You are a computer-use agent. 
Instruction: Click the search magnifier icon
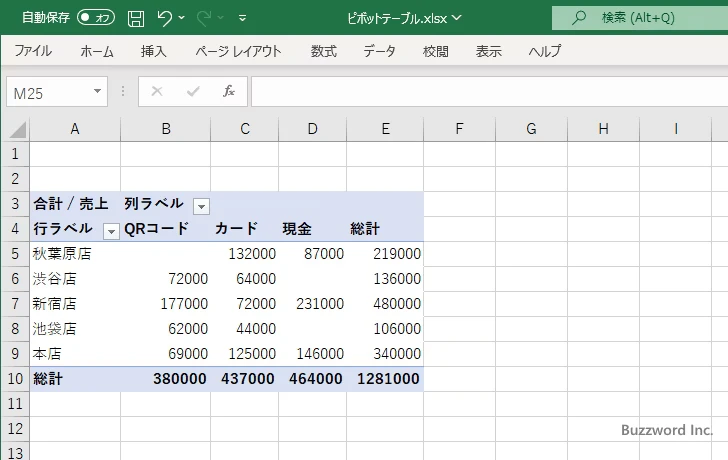tap(578, 18)
